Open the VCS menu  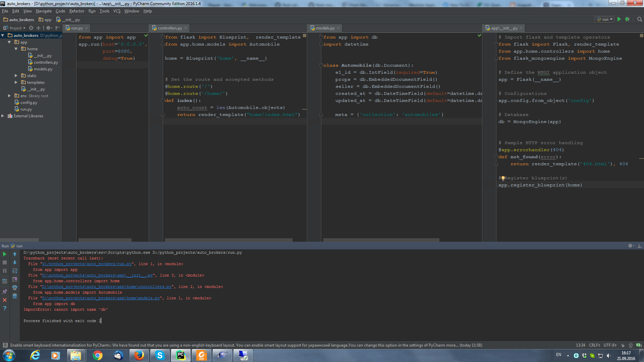click(x=117, y=11)
